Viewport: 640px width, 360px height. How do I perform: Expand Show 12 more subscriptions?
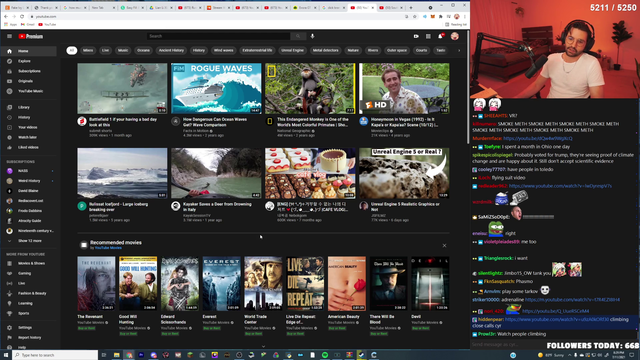point(29,241)
